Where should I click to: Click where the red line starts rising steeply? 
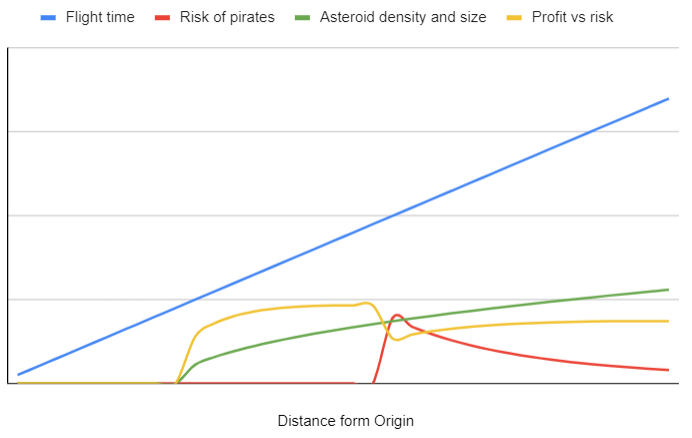[374, 381]
